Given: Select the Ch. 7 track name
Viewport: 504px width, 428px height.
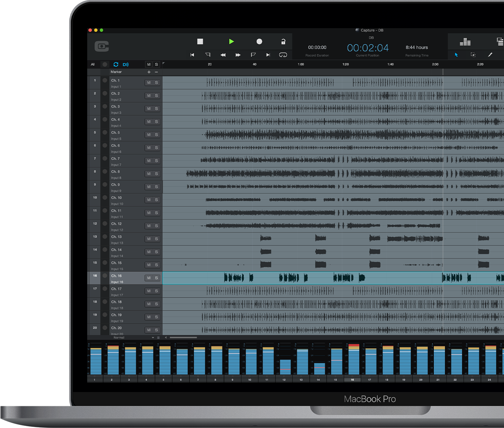Looking at the screenshot, I should (116, 159).
